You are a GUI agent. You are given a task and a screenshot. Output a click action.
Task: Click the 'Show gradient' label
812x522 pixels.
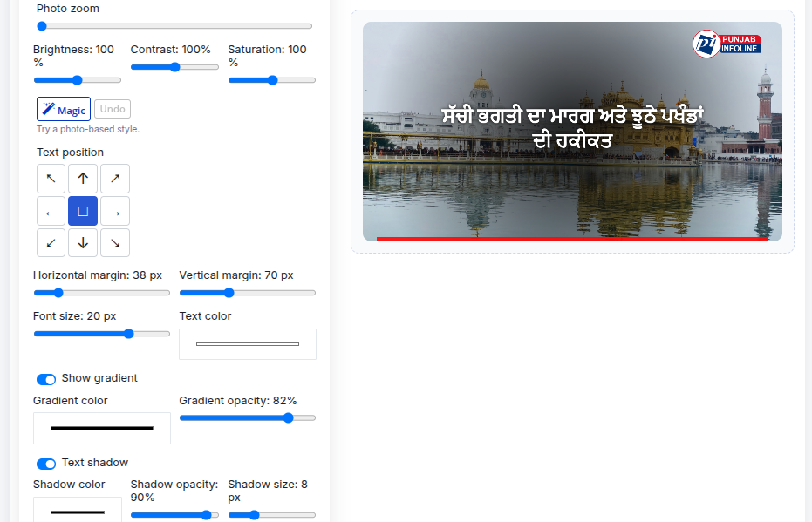coord(99,378)
